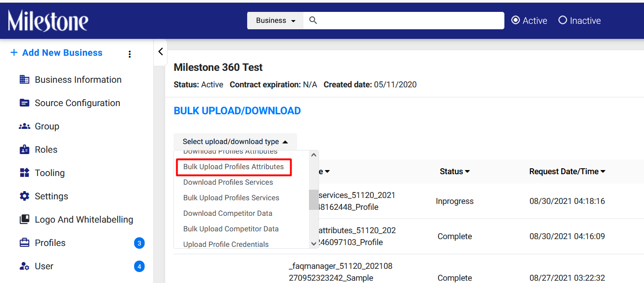The image size is (644, 283).
Task: Sort using the partially hidden name column arrow
Action: [x=327, y=171]
